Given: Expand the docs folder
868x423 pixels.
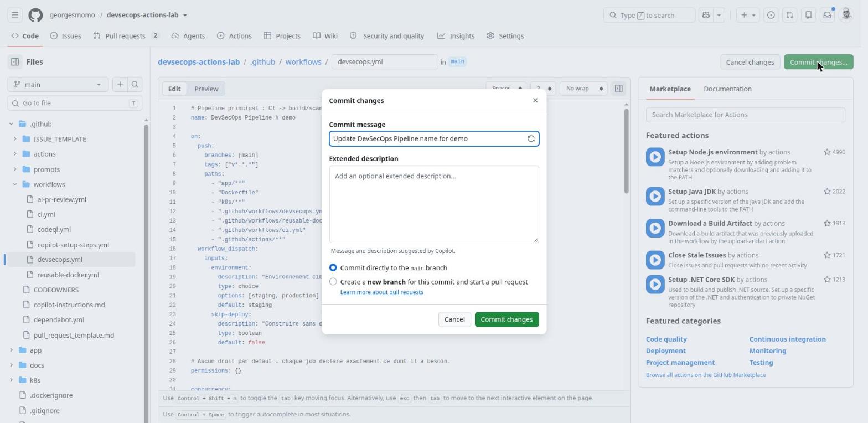Looking at the screenshot, I should click(x=11, y=365).
